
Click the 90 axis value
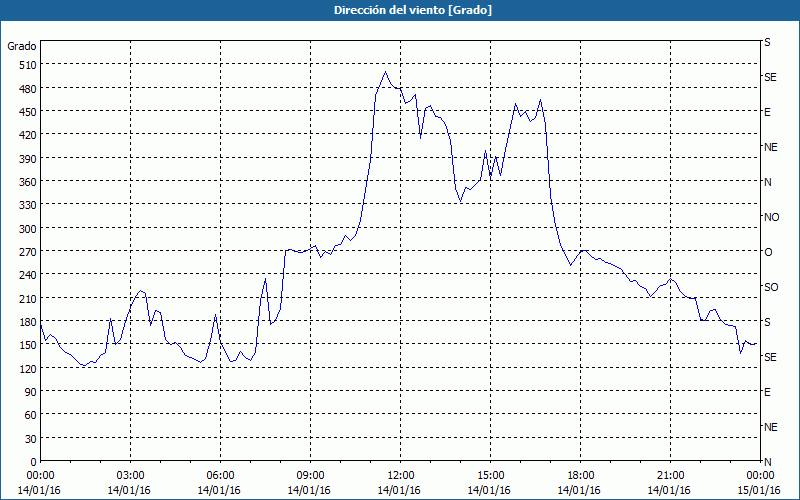(31, 392)
